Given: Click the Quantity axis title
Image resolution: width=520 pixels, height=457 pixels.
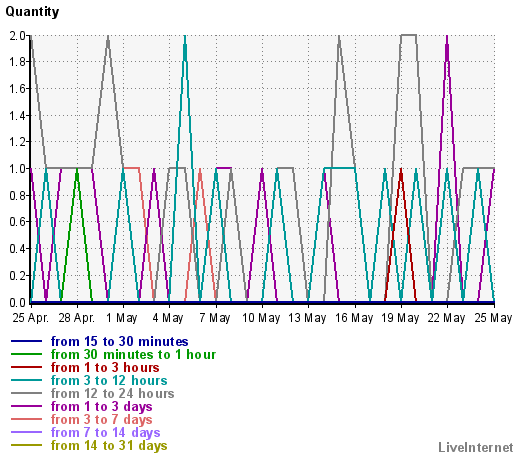Looking at the screenshot, I should click(32, 12).
